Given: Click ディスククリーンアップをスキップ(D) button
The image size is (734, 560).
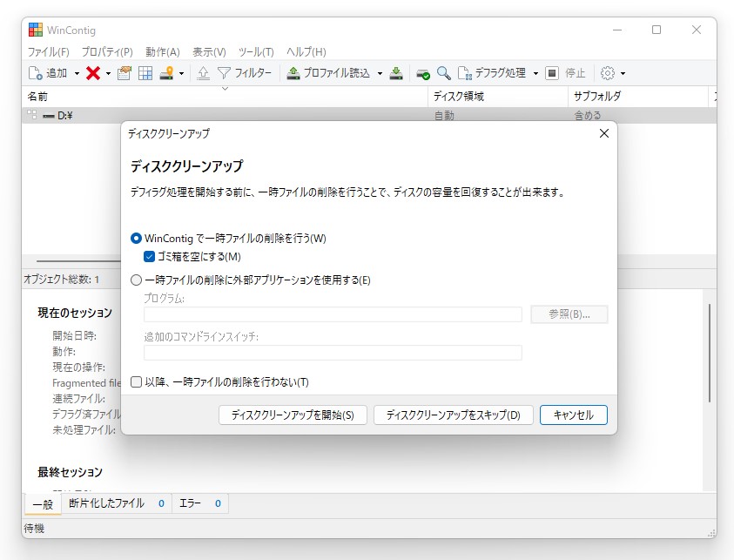Looking at the screenshot, I should 453,415.
